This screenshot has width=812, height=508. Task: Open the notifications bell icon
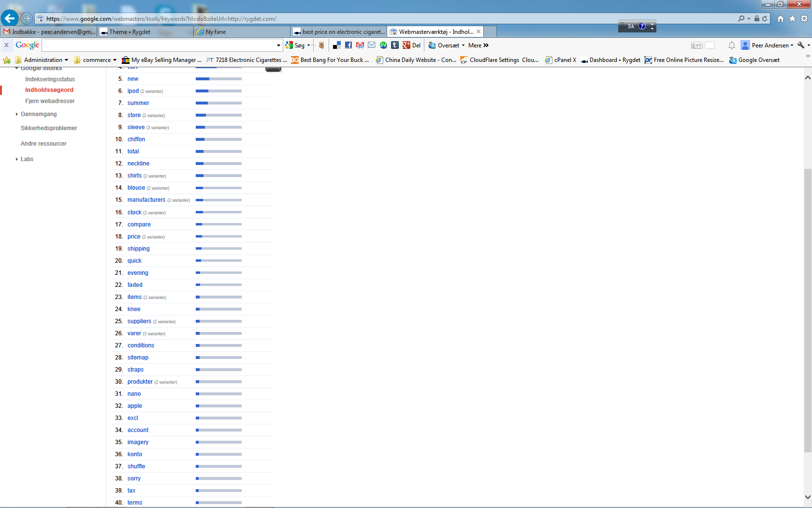(x=732, y=45)
